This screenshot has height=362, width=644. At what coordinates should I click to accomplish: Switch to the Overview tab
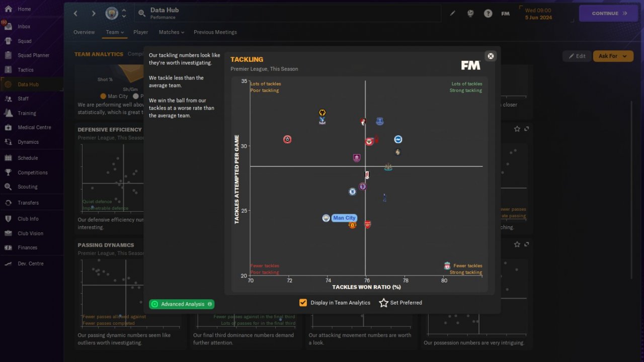click(x=84, y=32)
